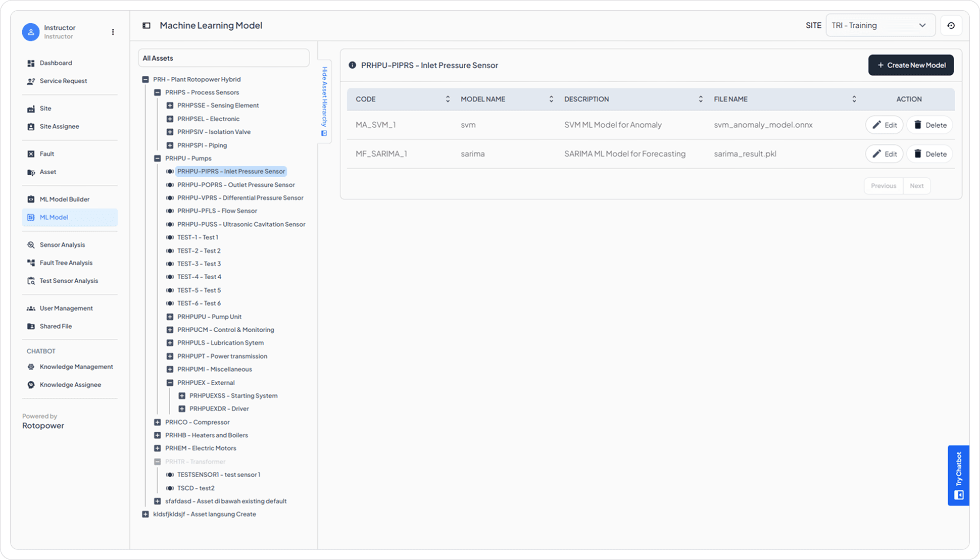
Task: Sort the table by the FILE NAME column
Action: point(854,99)
